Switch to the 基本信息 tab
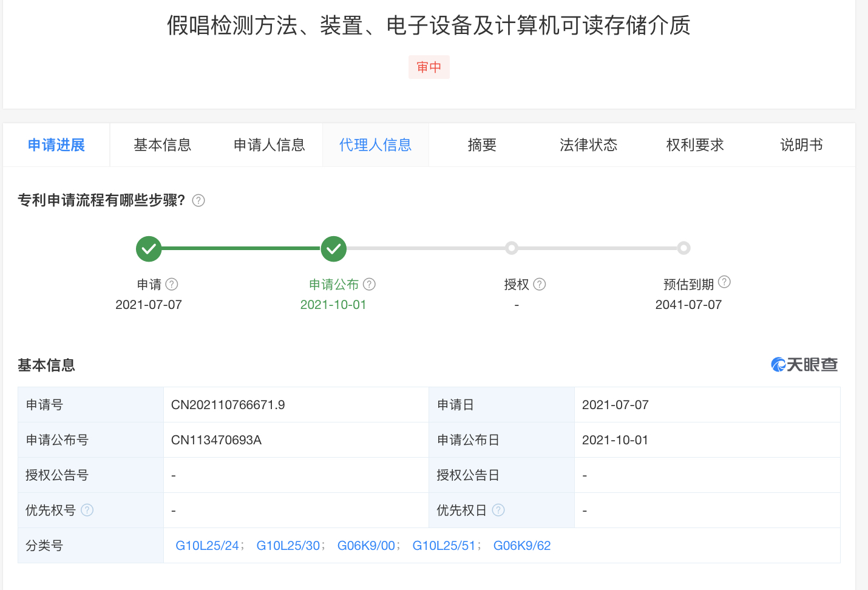Viewport: 868px width, 590px height. [x=162, y=145]
